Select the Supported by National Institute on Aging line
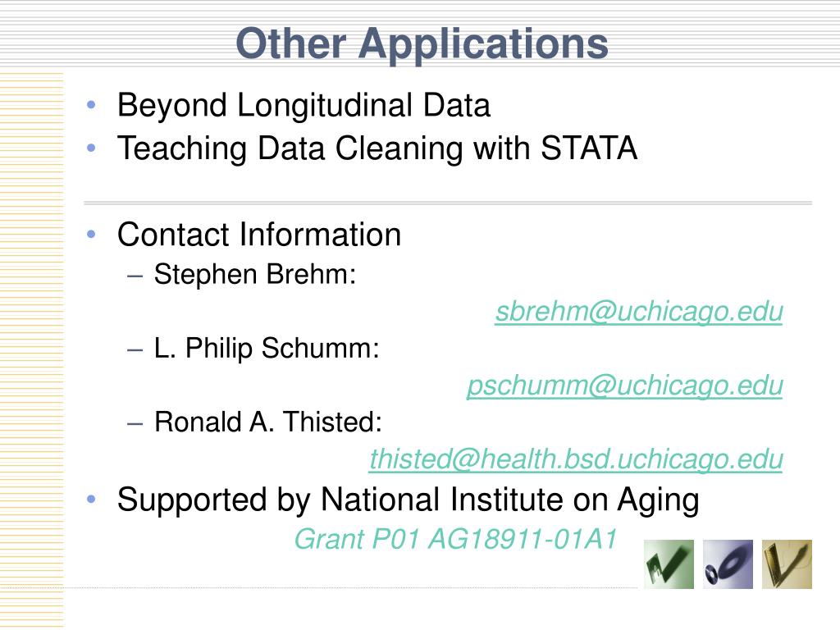This screenshot has width=840, height=630. 409,500
